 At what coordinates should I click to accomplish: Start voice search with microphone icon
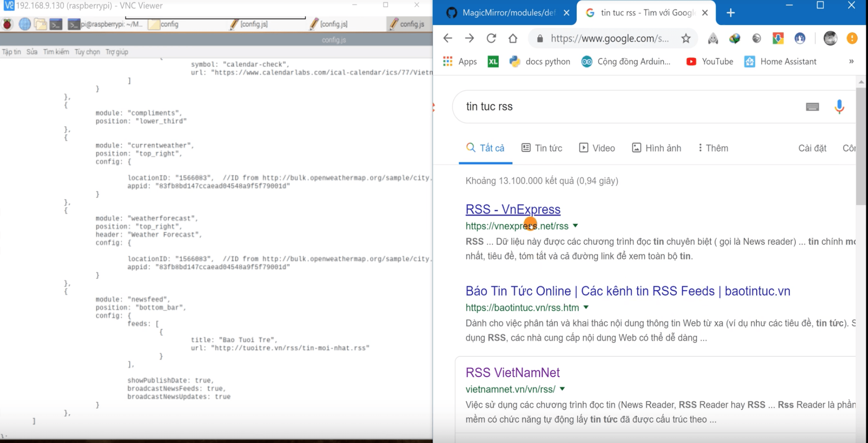coord(839,107)
